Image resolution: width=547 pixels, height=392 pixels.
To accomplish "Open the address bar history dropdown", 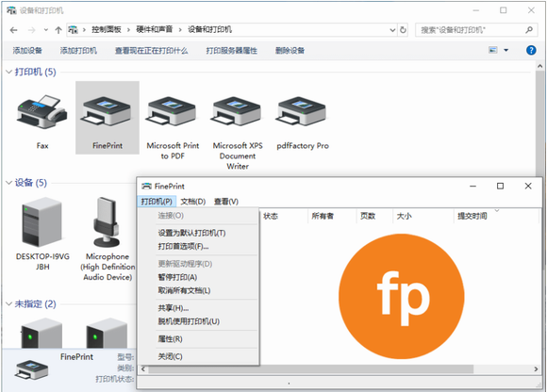I will click(392, 30).
